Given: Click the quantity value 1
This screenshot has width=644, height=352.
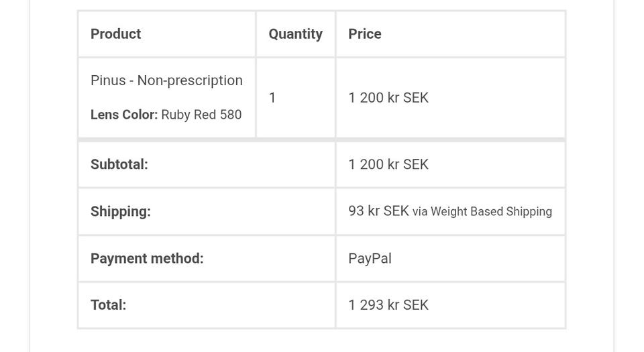Looking at the screenshot, I should pos(272,98).
